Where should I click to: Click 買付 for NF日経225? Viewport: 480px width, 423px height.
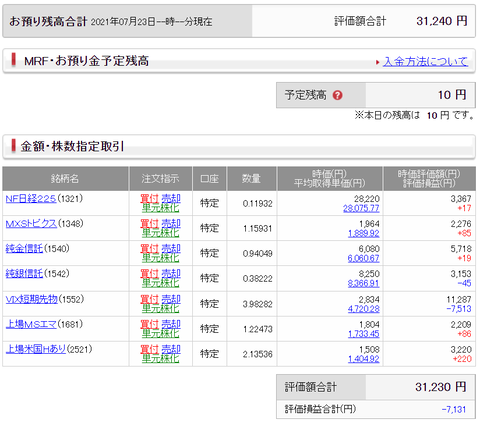pyautogui.click(x=149, y=199)
